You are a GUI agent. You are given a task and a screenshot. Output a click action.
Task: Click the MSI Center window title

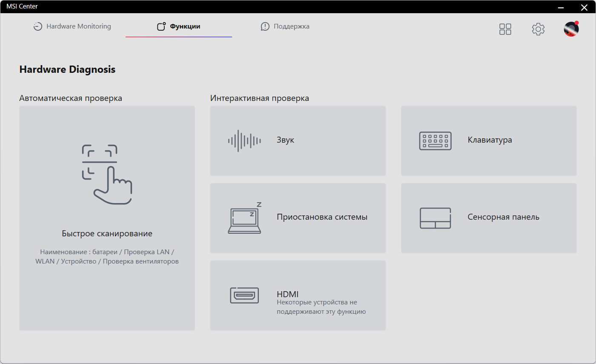[x=22, y=6]
